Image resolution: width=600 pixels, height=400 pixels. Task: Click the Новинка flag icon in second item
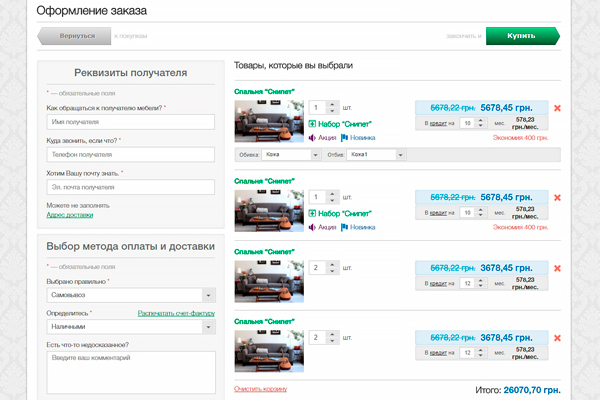(x=344, y=227)
